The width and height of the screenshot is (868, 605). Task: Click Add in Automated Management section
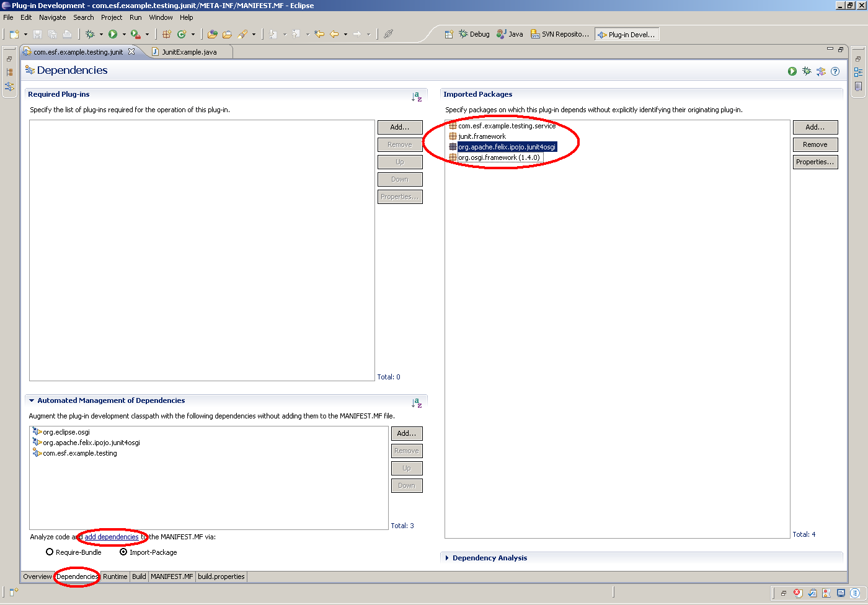coord(407,433)
